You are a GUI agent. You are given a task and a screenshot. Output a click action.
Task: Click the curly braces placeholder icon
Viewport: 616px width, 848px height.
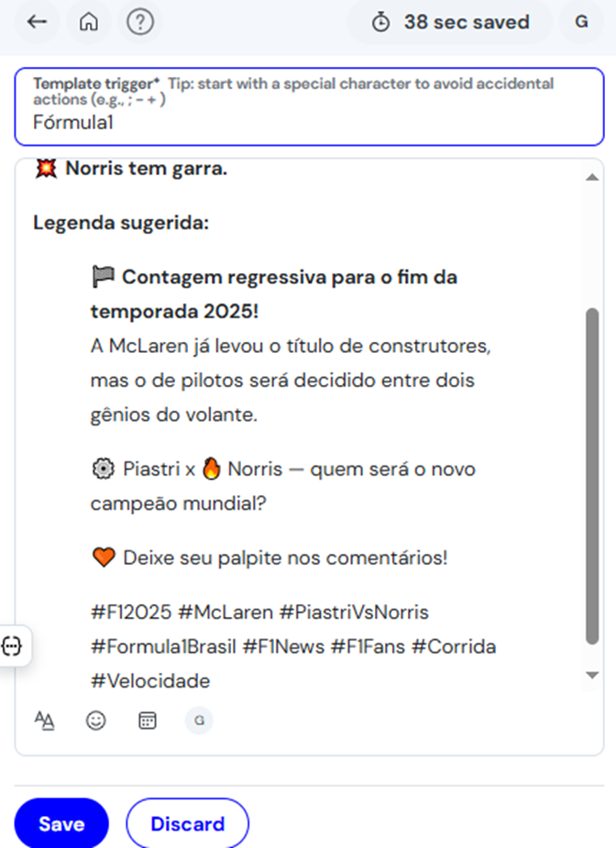13,646
